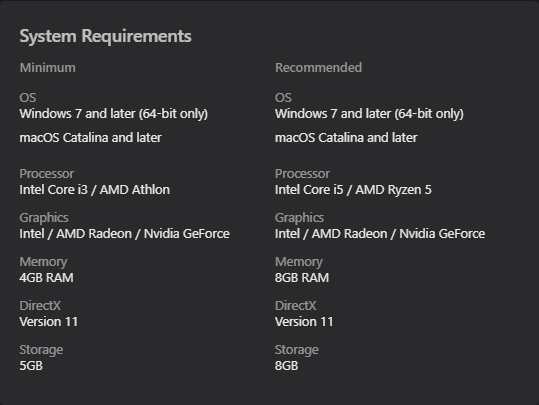Click recommended DirectX Version 11 value

click(x=304, y=322)
